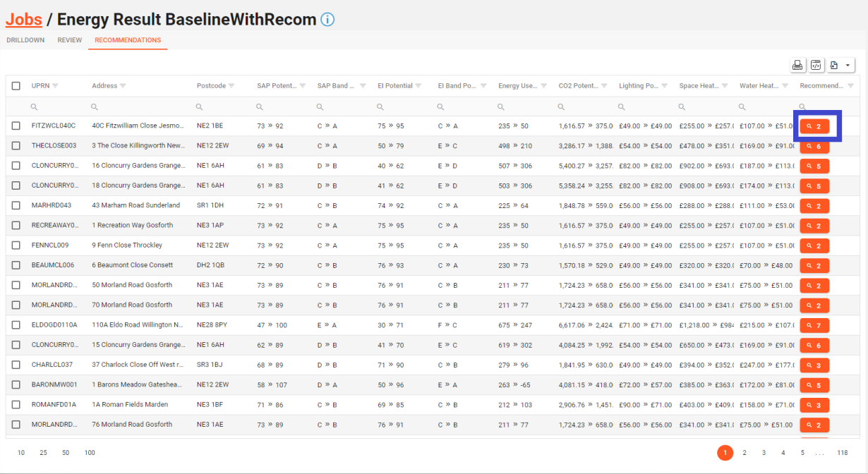Click the filter icon on EI Potential column
The width and height of the screenshot is (868, 474).
418,86
